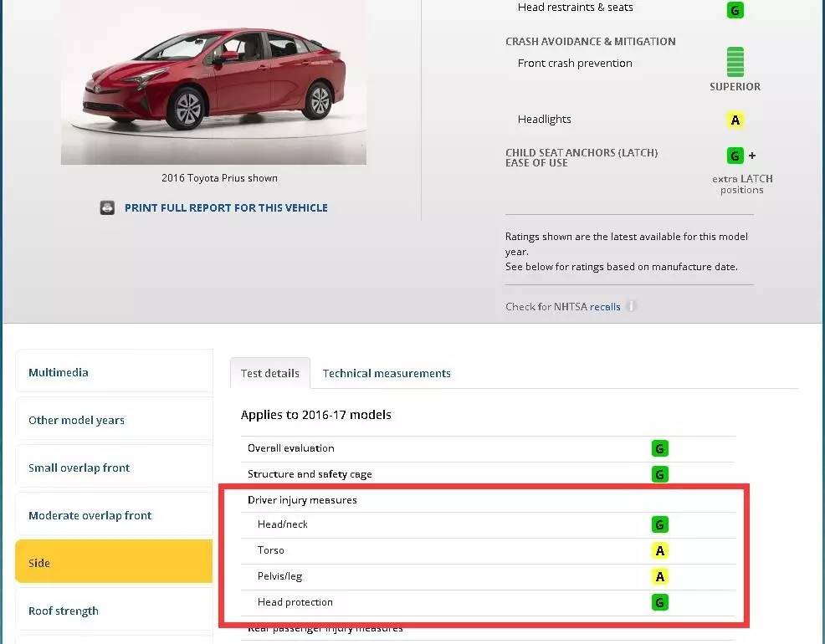825x644 pixels.
Task: Click the Headlights yellow A rating badge
Action: pyautogui.click(x=735, y=120)
